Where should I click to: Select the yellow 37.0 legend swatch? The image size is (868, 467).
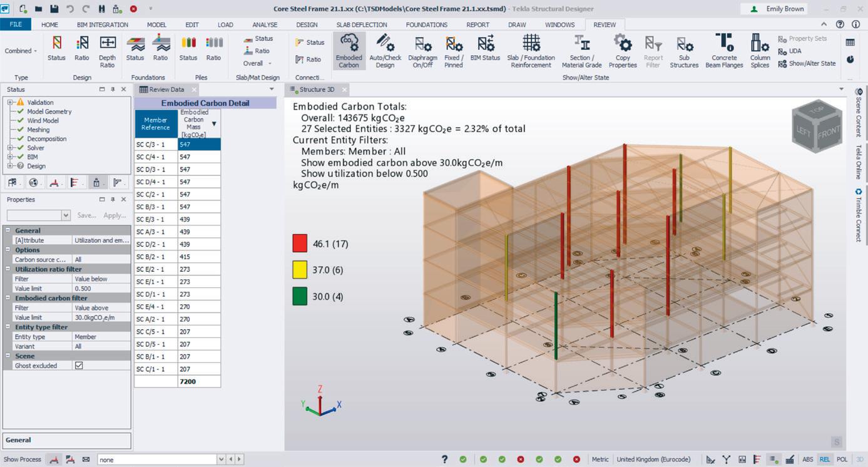(x=300, y=270)
